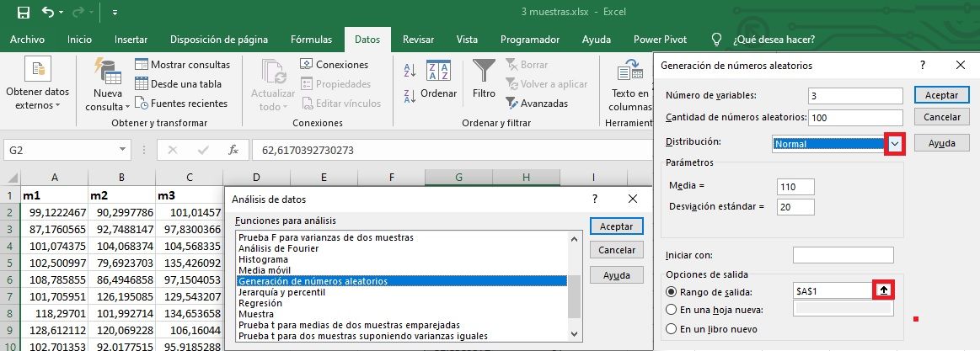The width and height of the screenshot is (980, 351).
Task: Open the Quick Access Toolbar customize arrow
Action: [115, 13]
